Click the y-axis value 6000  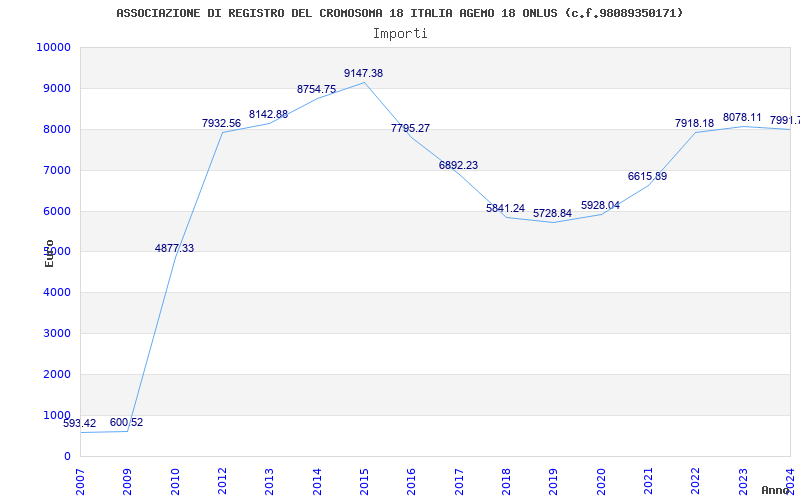click(57, 211)
